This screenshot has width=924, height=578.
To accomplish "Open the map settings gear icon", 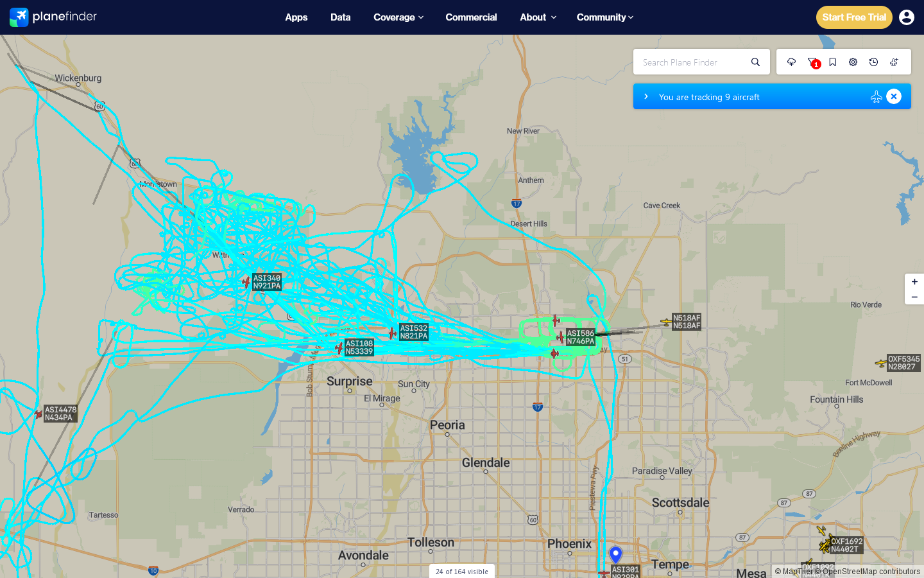I will [x=853, y=62].
